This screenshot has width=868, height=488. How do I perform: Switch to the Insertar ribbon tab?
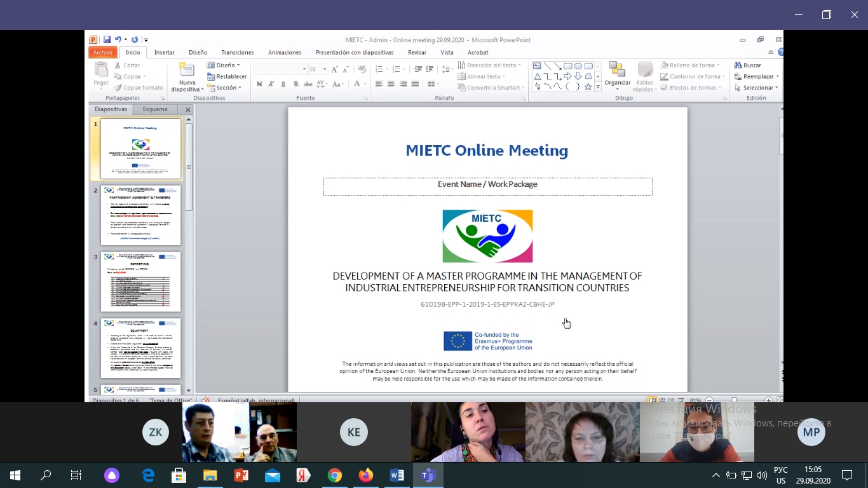(x=164, y=53)
